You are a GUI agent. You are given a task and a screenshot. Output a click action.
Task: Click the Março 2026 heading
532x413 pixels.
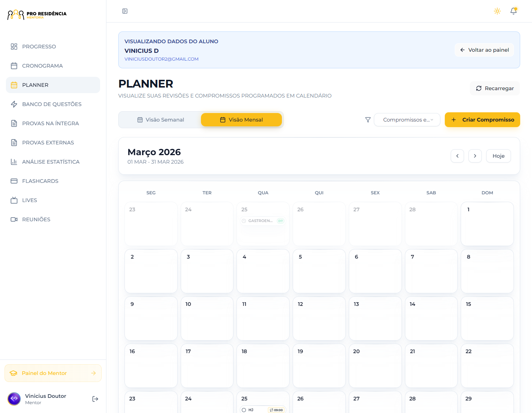[x=154, y=152]
